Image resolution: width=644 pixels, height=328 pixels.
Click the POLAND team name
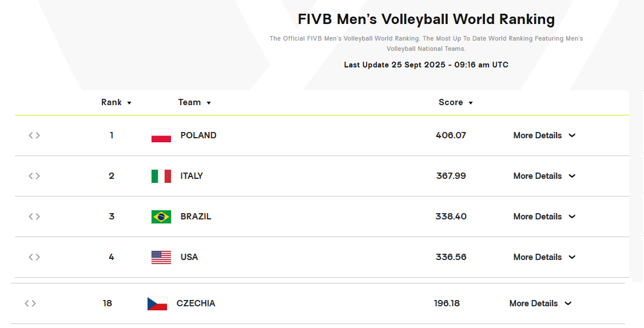(198, 135)
